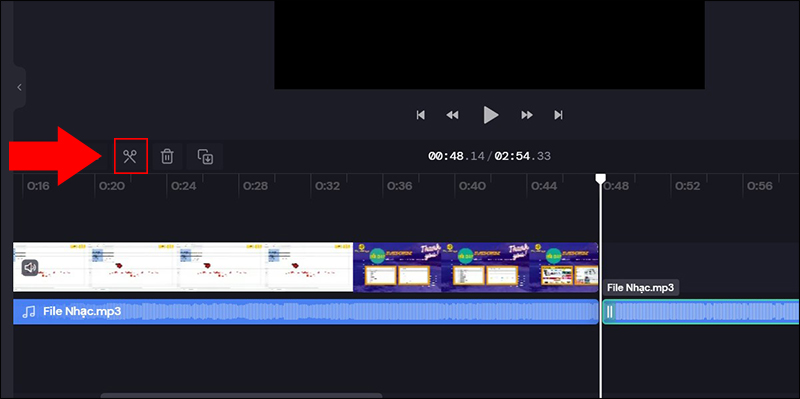Delete the selected clip with the trash icon

point(167,156)
